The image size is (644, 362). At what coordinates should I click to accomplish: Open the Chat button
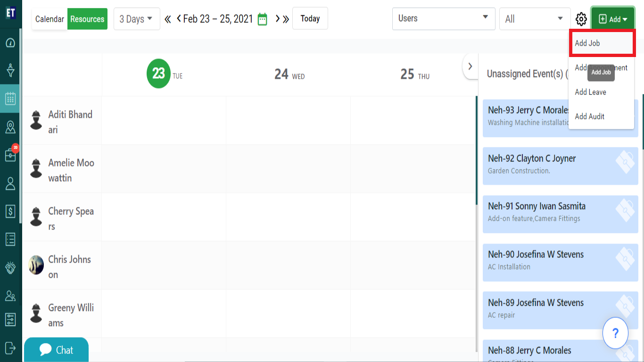coord(56,350)
